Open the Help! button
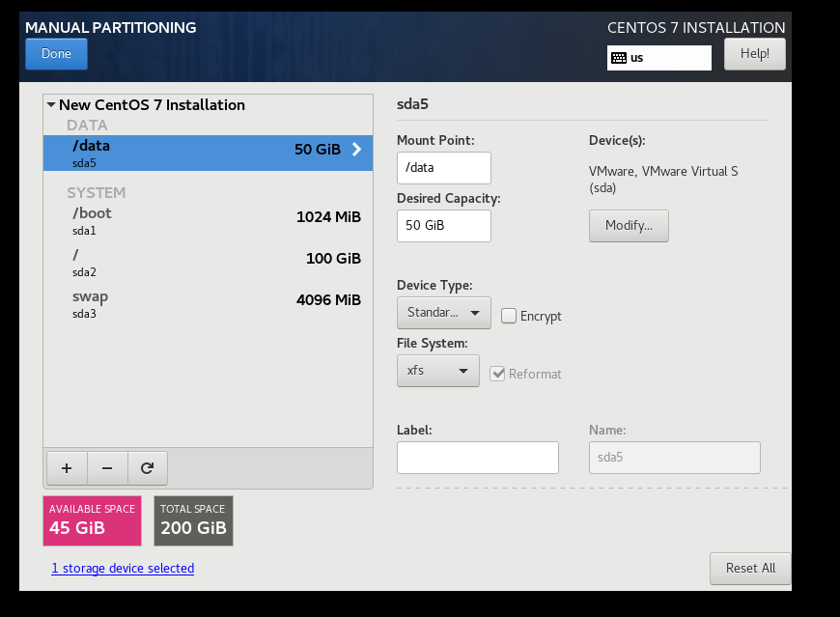 [755, 53]
